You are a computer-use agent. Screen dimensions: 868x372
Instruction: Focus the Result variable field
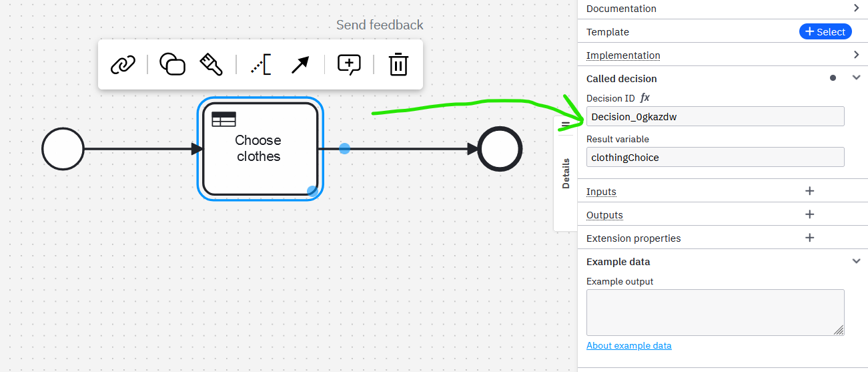point(715,157)
